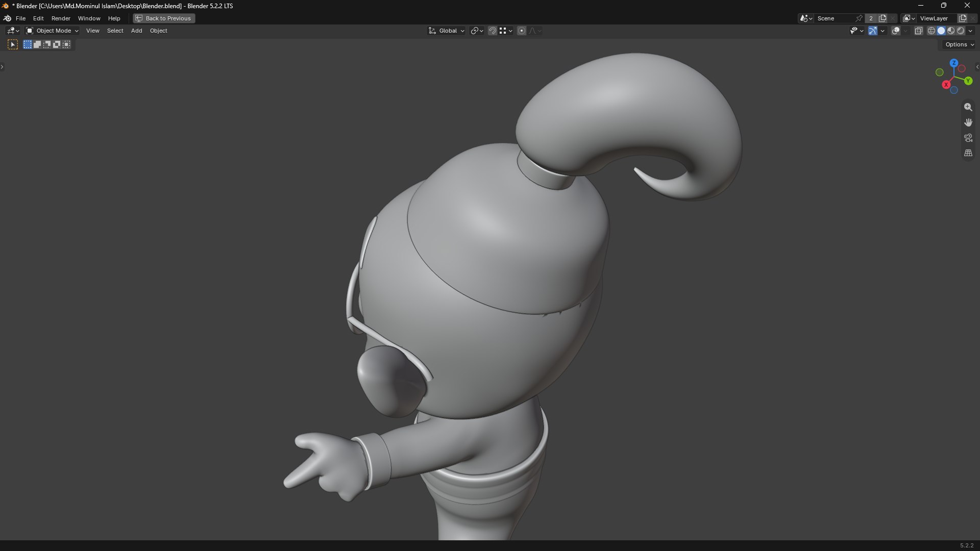Click the new scene copy button
Image resolution: width=980 pixels, height=551 pixels.
coord(883,18)
